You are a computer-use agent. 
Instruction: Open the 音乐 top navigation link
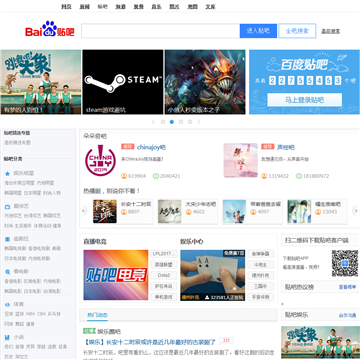pos(156,6)
